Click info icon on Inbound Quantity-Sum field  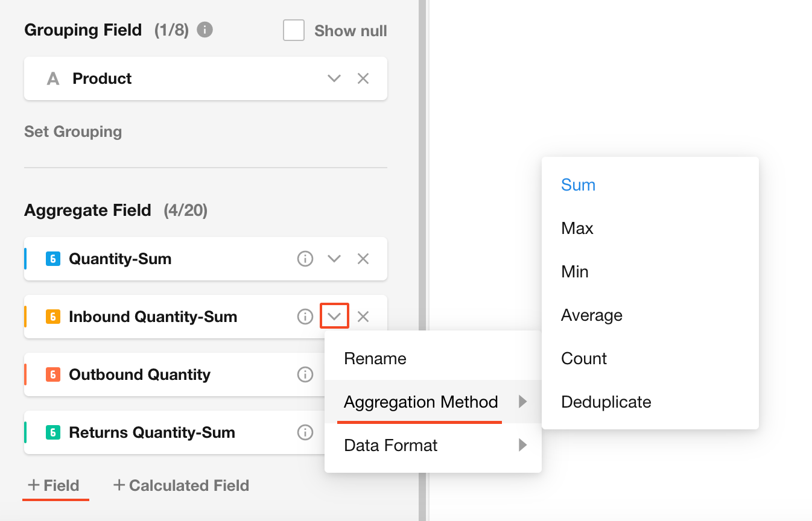305,317
